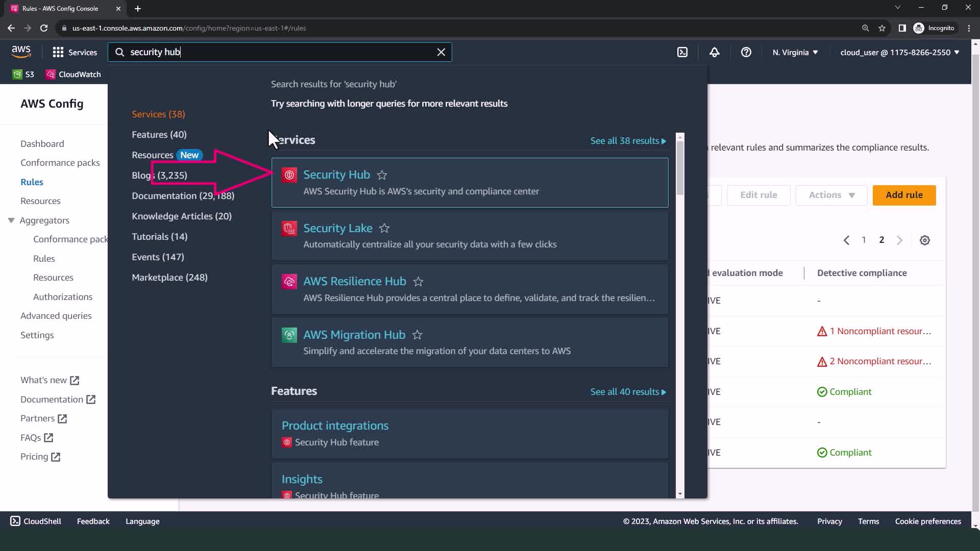Clear the search box with X icon
This screenshot has height=551, width=980.
(x=441, y=52)
